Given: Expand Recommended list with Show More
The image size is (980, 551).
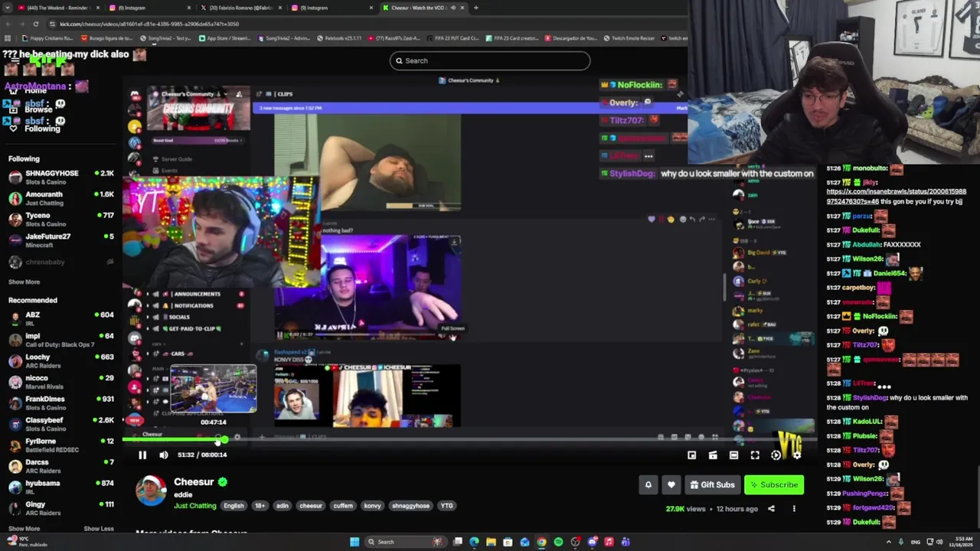Looking at the screenshot, I should [24, 529].
